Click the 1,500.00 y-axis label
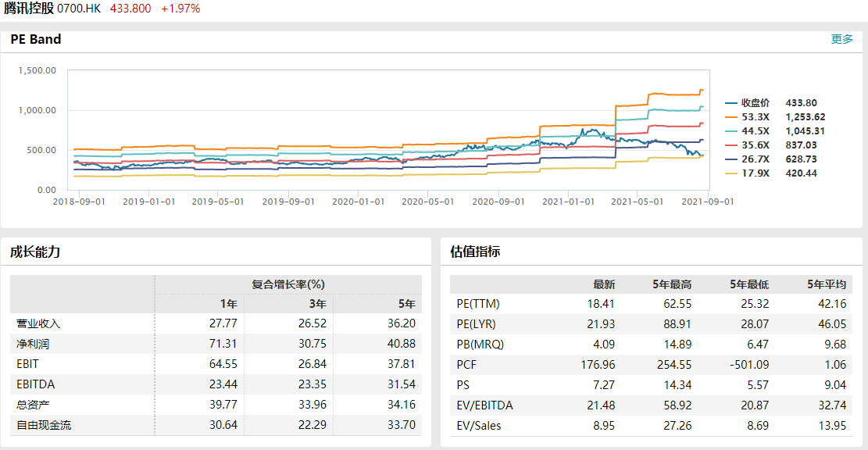The image size is (868, 450). (38, 70)
